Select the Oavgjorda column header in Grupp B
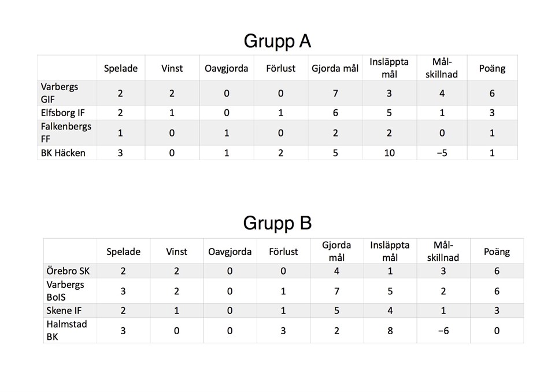 click(230, 252)
